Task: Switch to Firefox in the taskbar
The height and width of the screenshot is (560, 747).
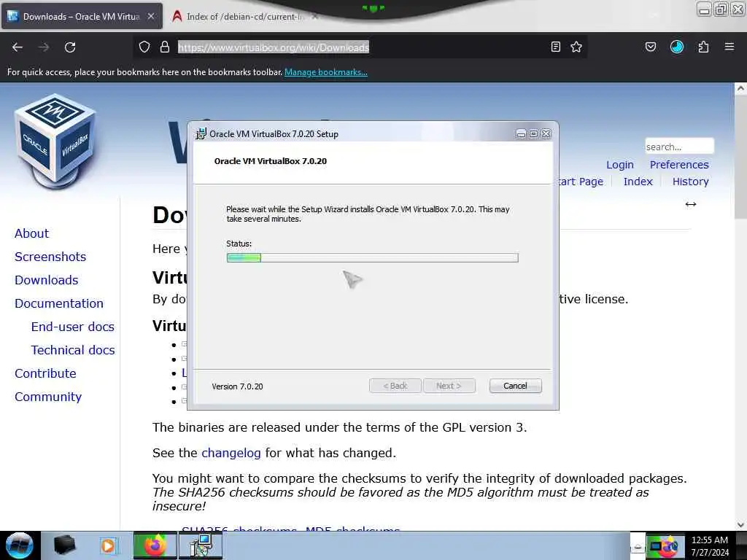Action: click(x=155, y=545)
